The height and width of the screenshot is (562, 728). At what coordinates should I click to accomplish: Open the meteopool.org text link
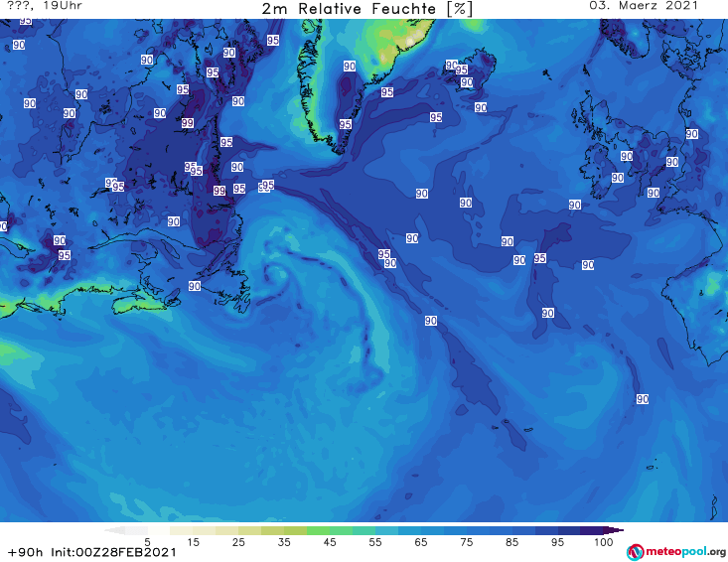685,551
